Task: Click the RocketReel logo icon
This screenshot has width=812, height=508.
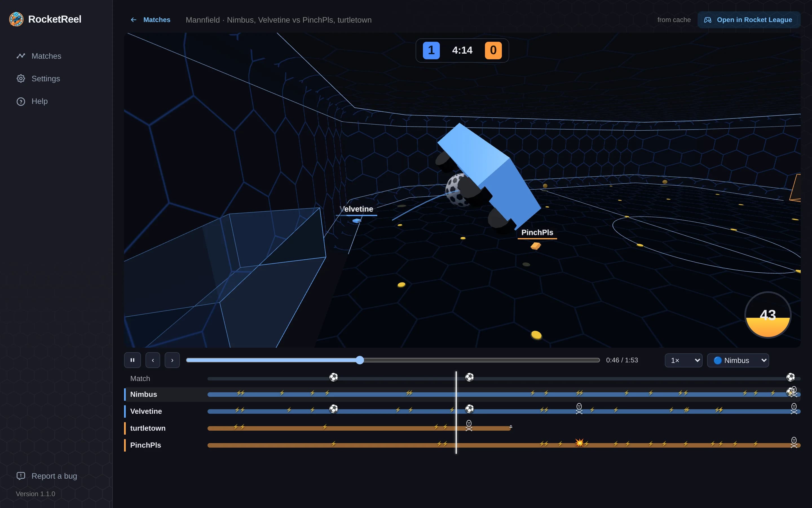Action: 16,19
